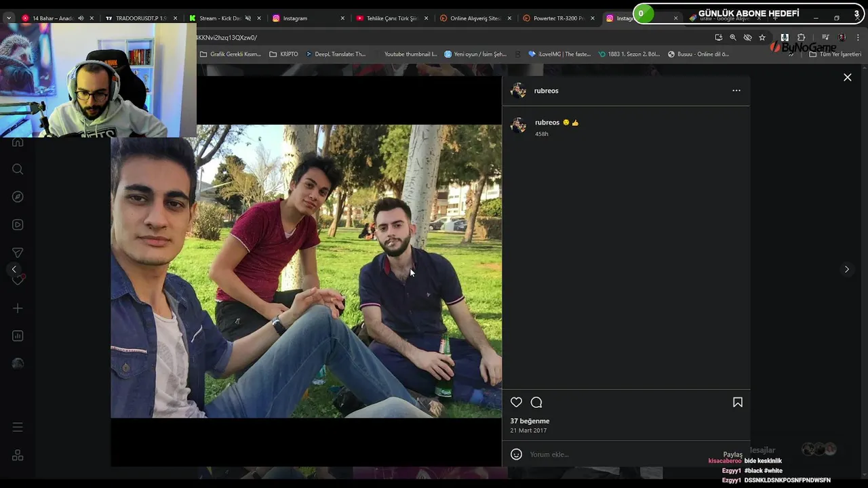Mute the '14 Bahar' tab audio icon
This screenshot has width=868, height=488.
[81, 18]
